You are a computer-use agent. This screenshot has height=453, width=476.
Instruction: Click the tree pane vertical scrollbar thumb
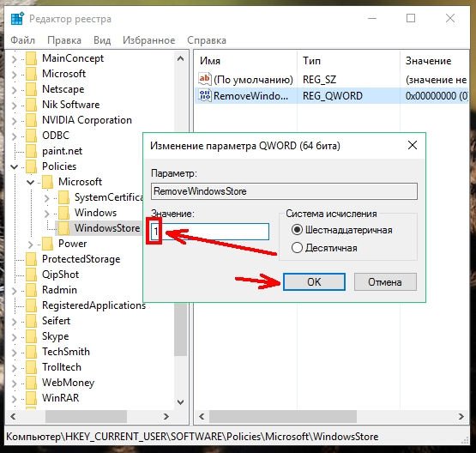click(x=181, y=329)
